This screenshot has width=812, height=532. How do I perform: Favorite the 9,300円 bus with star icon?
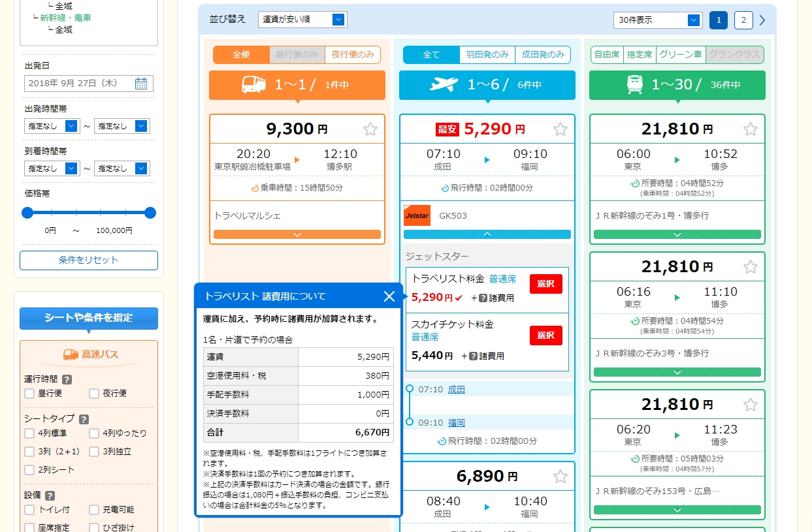(x=370, y=129)
